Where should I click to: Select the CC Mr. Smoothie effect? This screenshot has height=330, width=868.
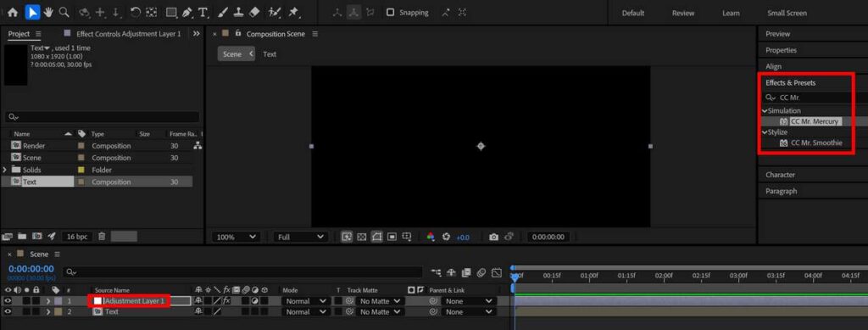pyautogui.click(x=816, y=143)
